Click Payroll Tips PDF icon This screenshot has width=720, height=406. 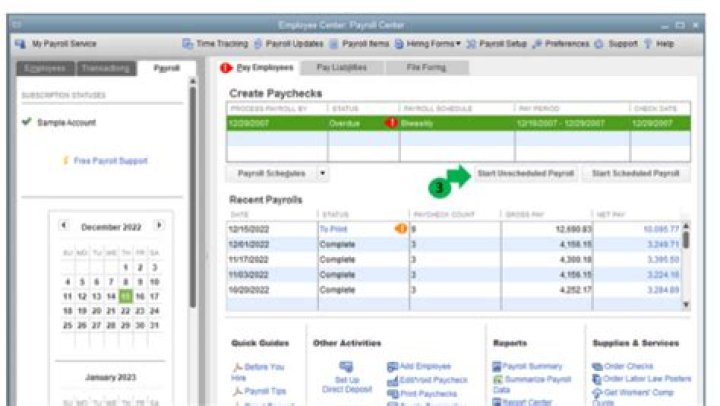(237, 391)
